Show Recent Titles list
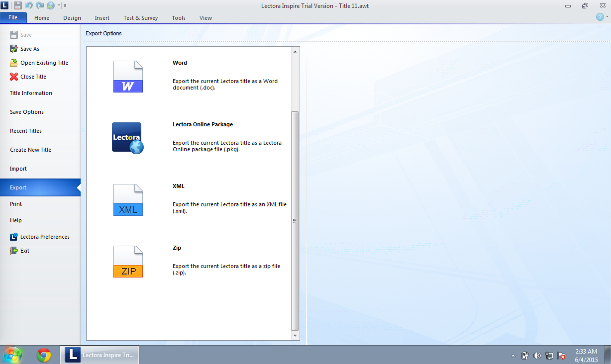Screen dimensions: 611x364 pos(26,131)
